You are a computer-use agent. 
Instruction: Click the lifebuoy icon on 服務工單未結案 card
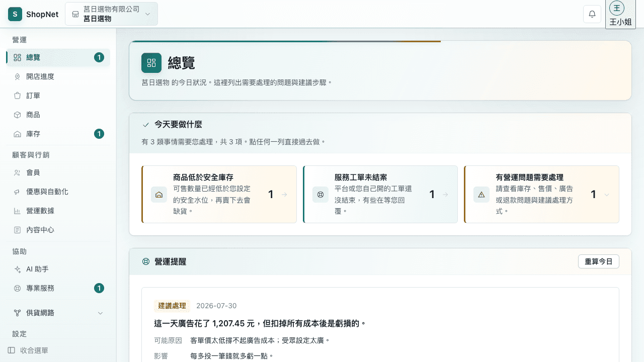click(320, 195)
